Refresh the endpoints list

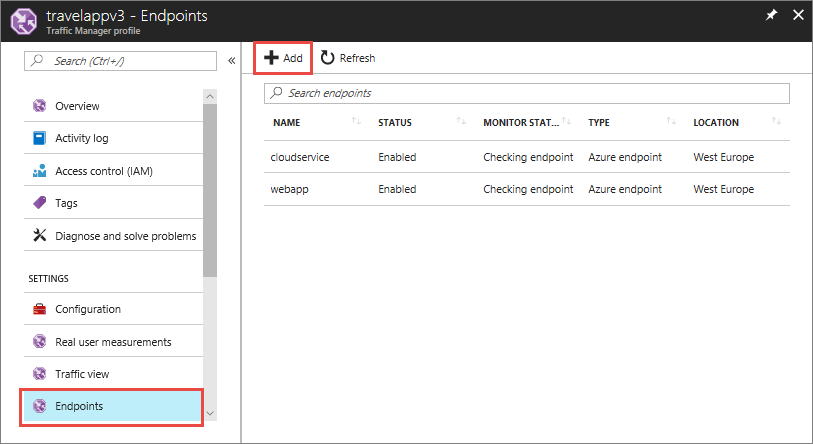pos(347,58)
